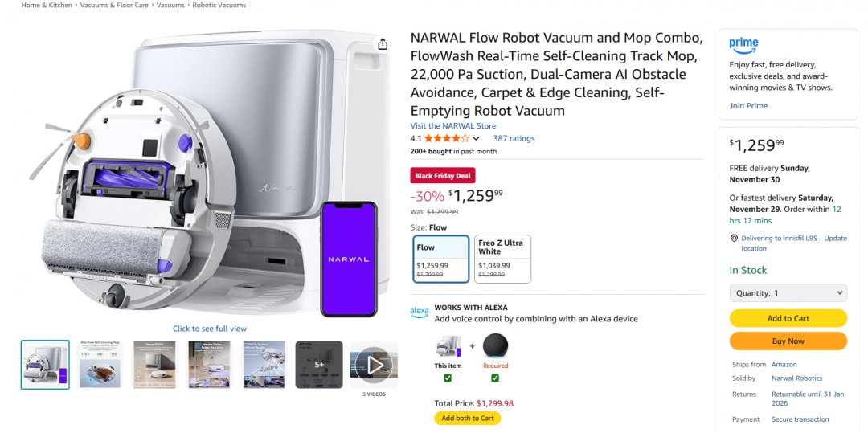Click the Echo Dot device image
868x433 pixels.
[x=495, y=346]
